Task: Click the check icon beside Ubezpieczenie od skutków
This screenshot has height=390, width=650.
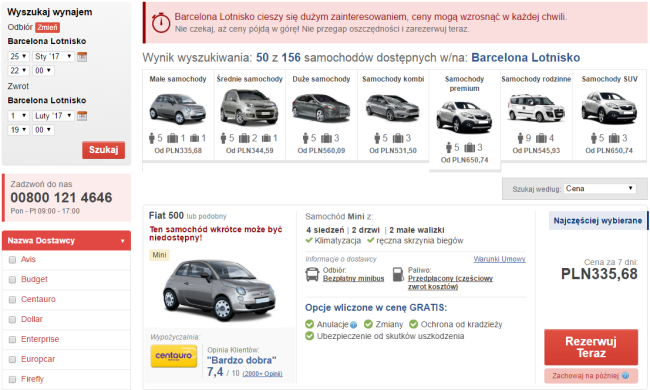Action: click(x=310, y=336)
